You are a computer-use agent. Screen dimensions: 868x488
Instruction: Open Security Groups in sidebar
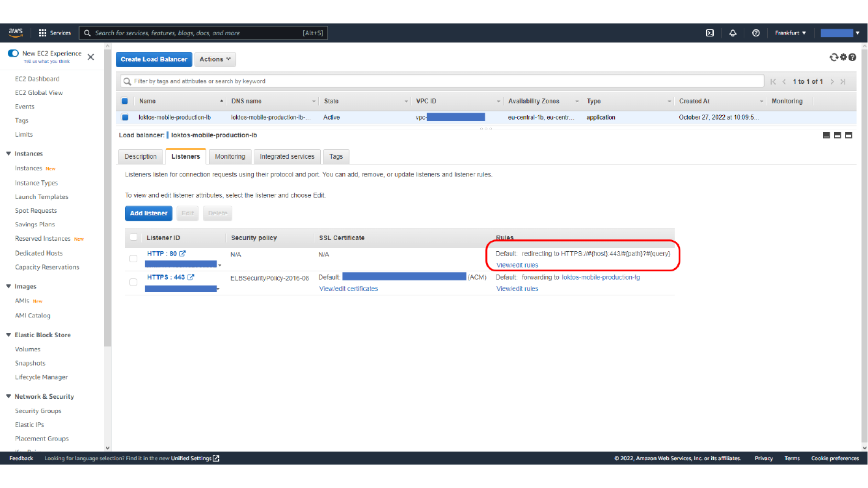pyautogui.click(x=38, y=411)
